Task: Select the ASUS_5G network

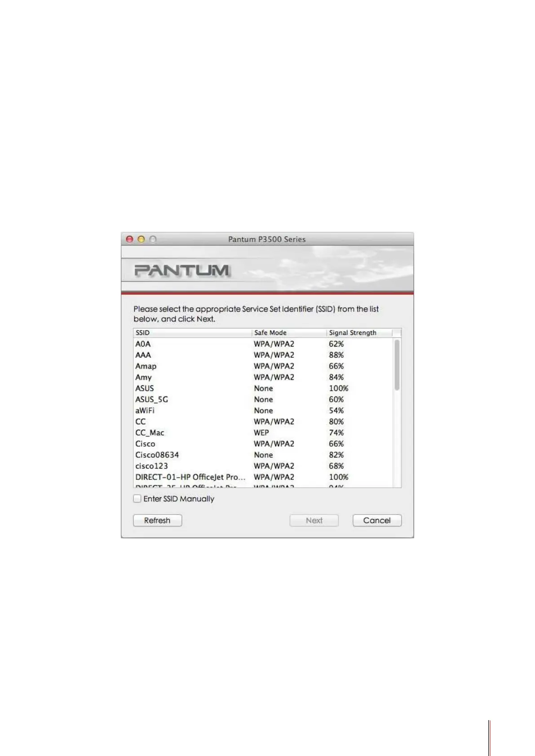Action: (x=263, y=400)
